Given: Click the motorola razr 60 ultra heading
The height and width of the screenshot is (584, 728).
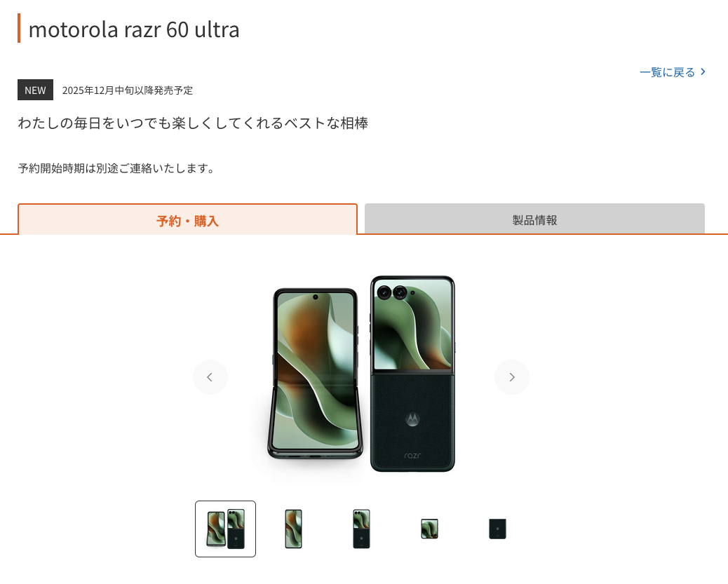Looking at the screenshot, I should [134, 29].
